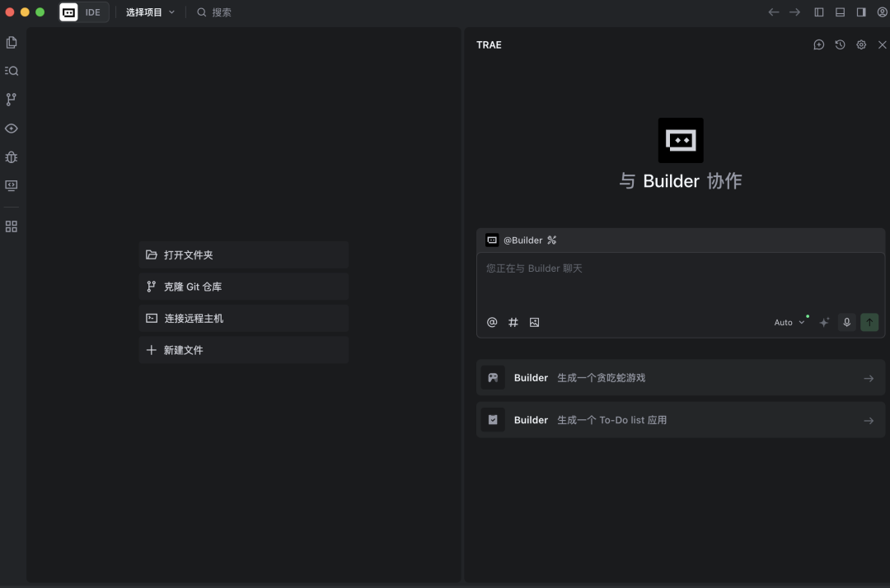The image size is (890, 588).
Task: Switch the IDE mode tab at top
Action: tap(92, 12)
